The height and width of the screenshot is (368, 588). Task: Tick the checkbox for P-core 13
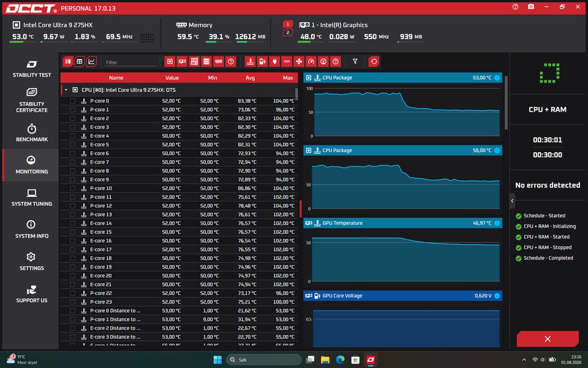73,215
